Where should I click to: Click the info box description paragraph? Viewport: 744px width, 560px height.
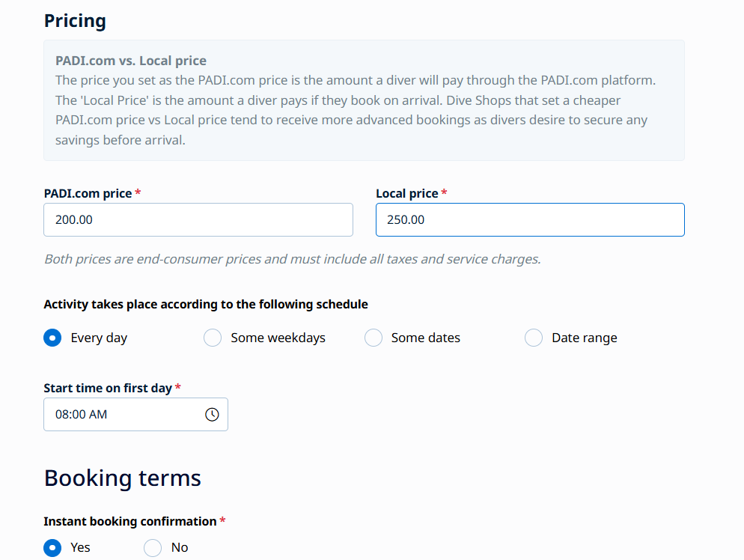(352, 110)
